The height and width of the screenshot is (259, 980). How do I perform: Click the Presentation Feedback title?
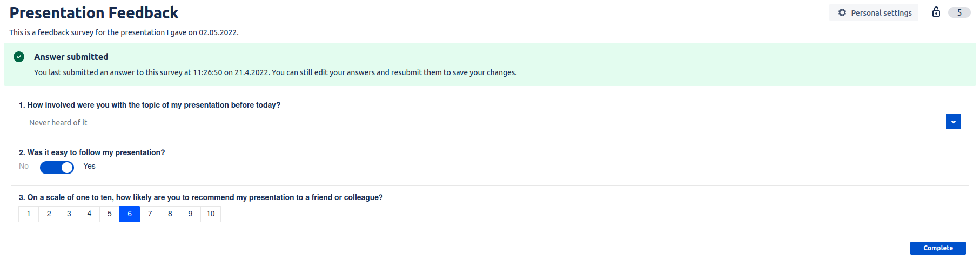[94, 12]
